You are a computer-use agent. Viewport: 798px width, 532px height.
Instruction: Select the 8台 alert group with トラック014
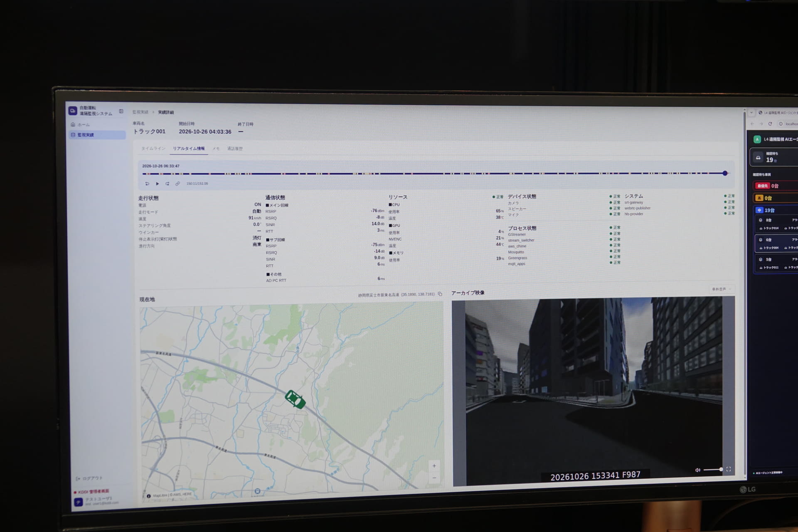tap(777, 224)
